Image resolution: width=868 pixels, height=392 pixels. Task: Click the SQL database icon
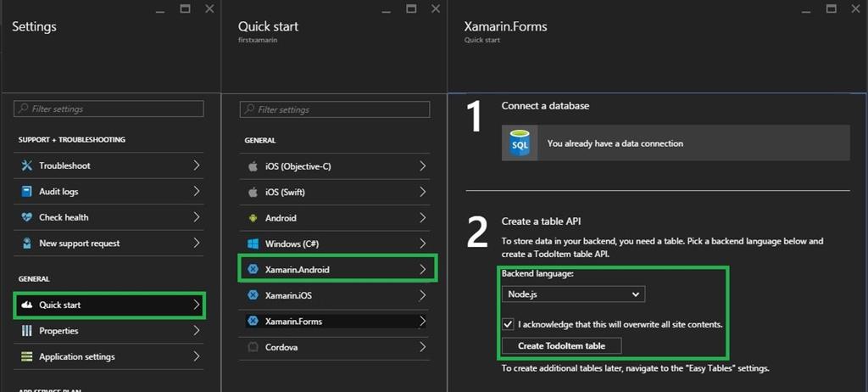pyautogui.click(x=519, y=143)
